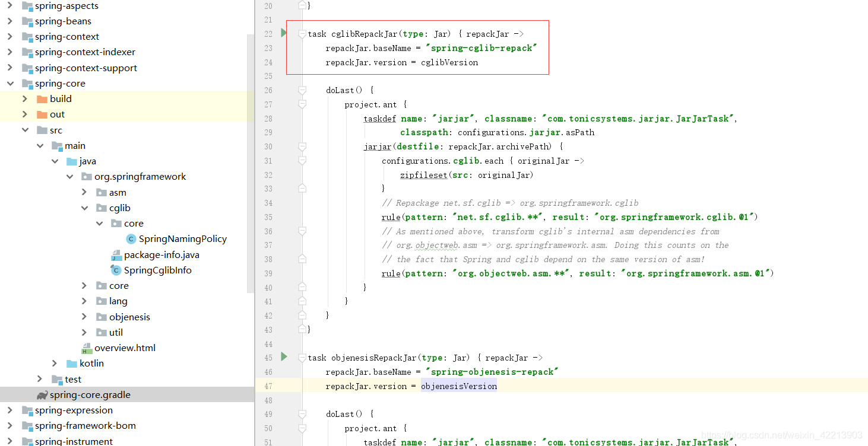
Task: Click the spring-core.gradle file icon
Action: click(42, 395)
